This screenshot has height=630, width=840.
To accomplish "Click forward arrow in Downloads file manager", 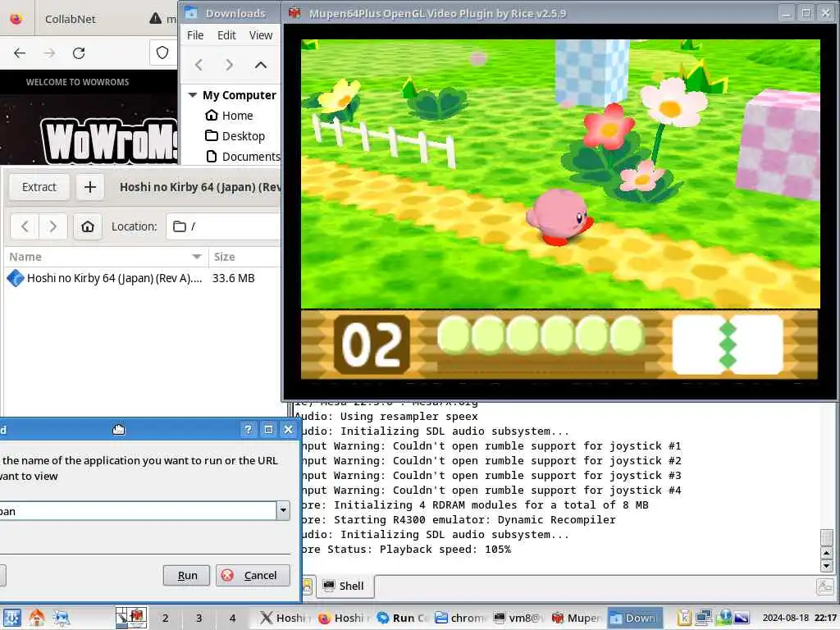I will click(x=230, y=65).
